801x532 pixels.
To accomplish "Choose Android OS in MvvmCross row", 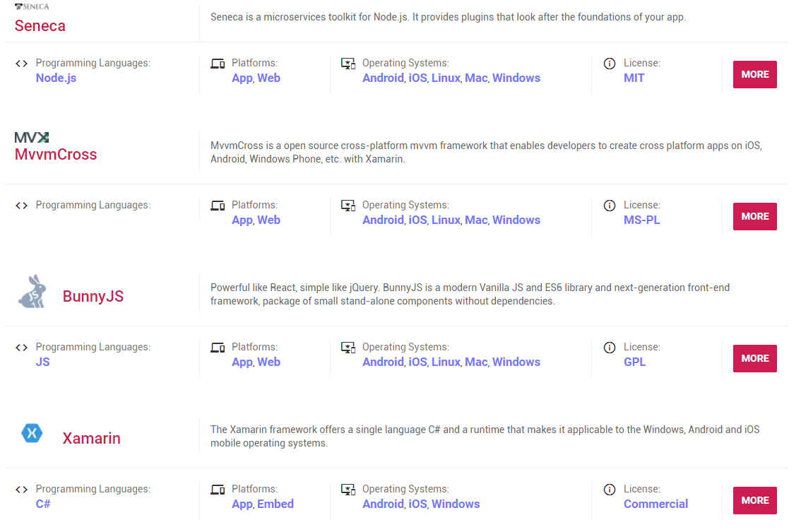I will click(383, 220).
